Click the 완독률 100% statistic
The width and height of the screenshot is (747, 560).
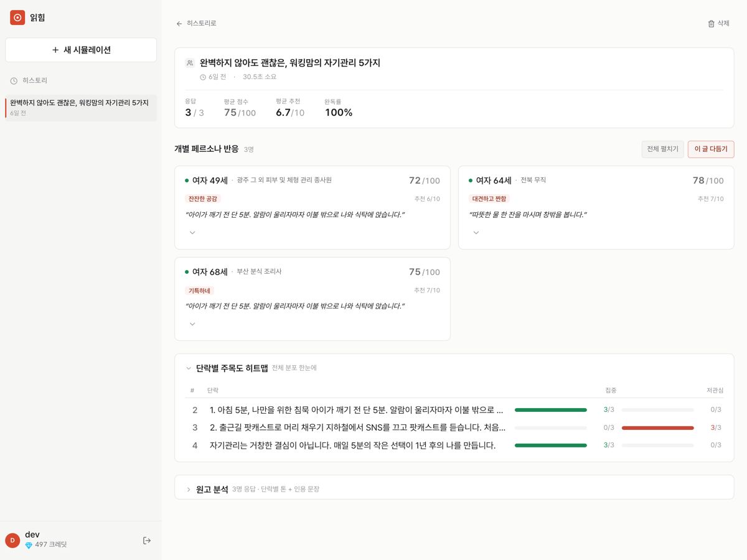pyautogui.click(x=339, y=108)
